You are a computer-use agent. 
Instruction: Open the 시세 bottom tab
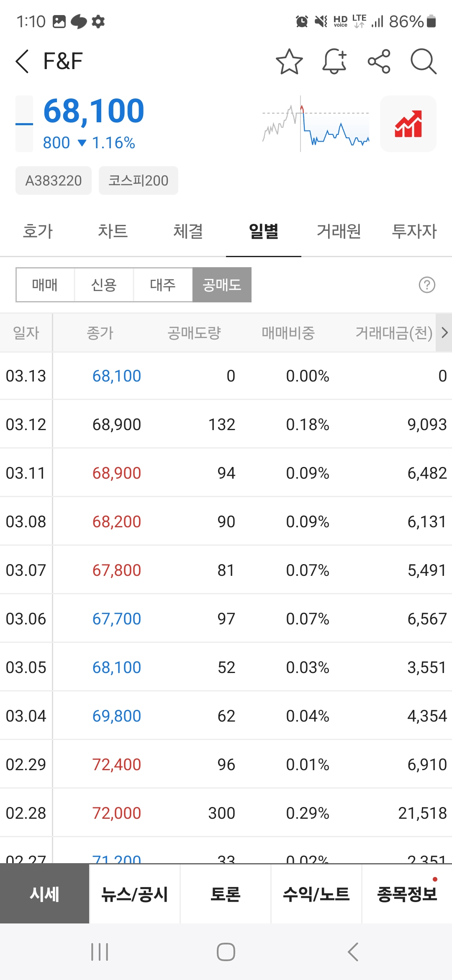pos(45,894)
